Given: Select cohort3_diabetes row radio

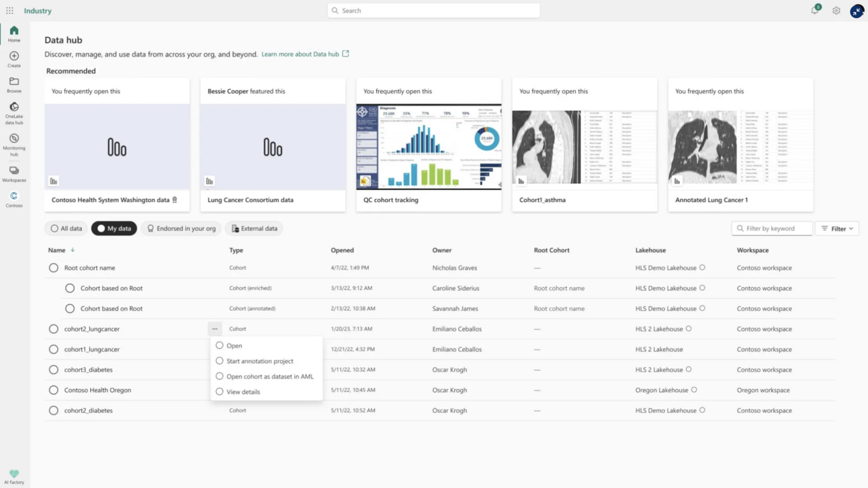Looking at the screenshot, I should (x=54, y=370).
